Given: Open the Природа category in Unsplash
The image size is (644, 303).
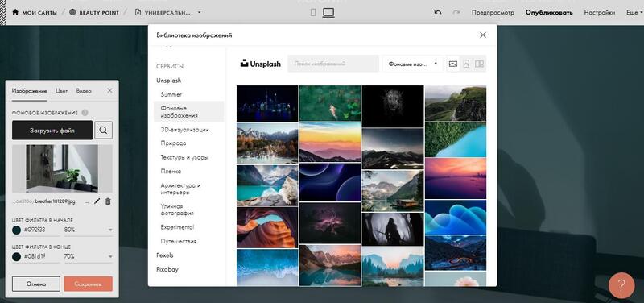Looking at the screenshot, I should pos(173,143).
